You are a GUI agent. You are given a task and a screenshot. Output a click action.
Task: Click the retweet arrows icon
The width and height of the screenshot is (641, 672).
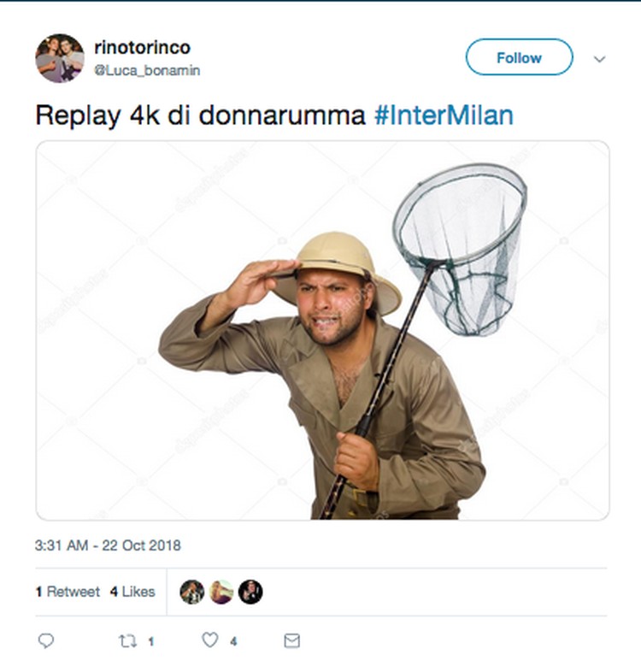127,641
